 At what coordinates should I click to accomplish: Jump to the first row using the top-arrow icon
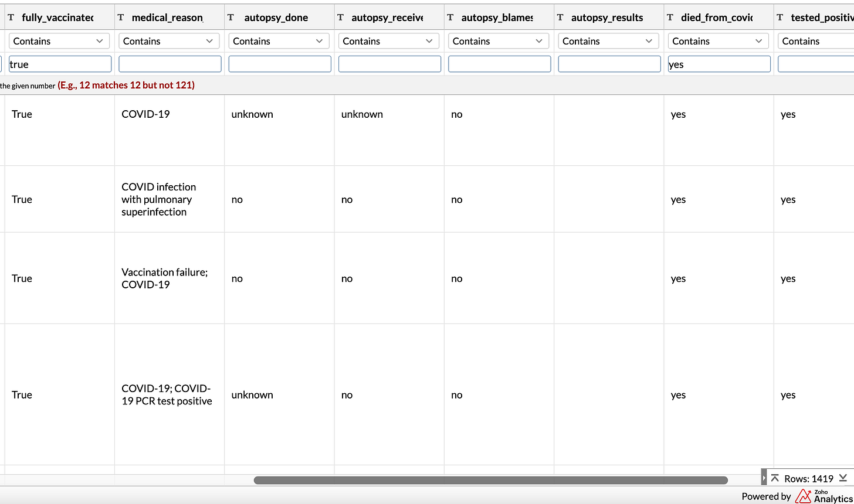coord(775,478)
